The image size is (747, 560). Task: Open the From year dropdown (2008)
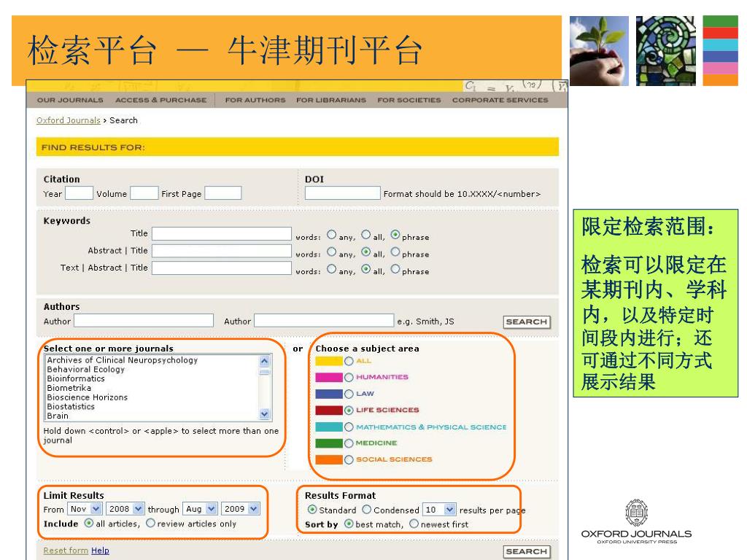click(125, 509)
